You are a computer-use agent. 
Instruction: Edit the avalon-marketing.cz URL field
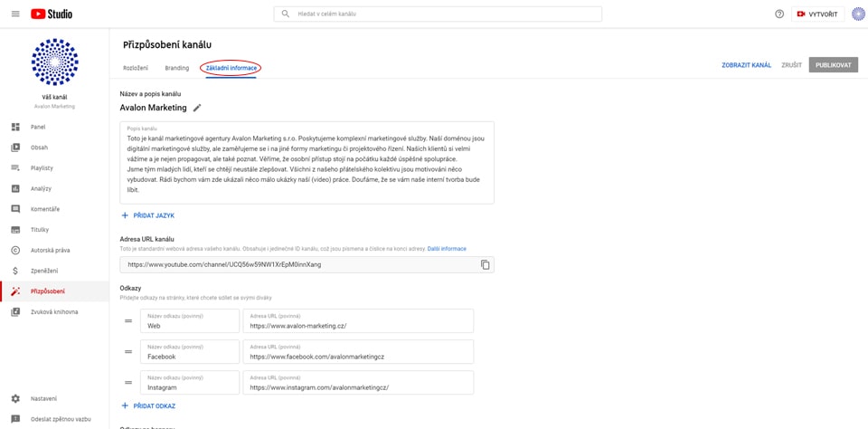(358, 321)
